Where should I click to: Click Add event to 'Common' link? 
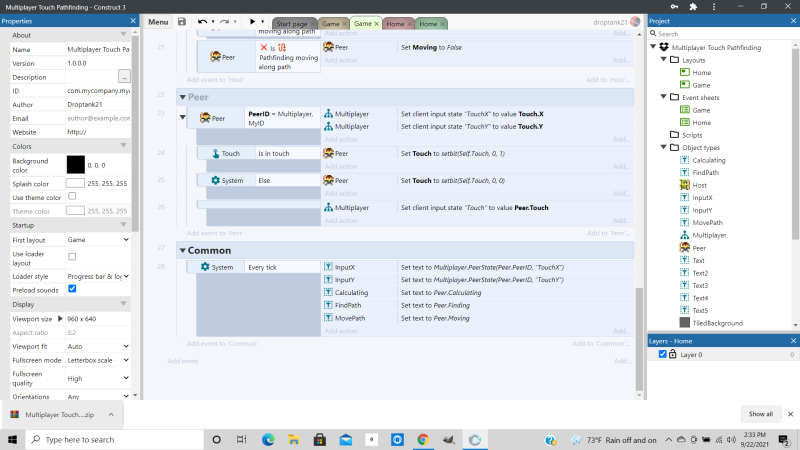point(222,343)
